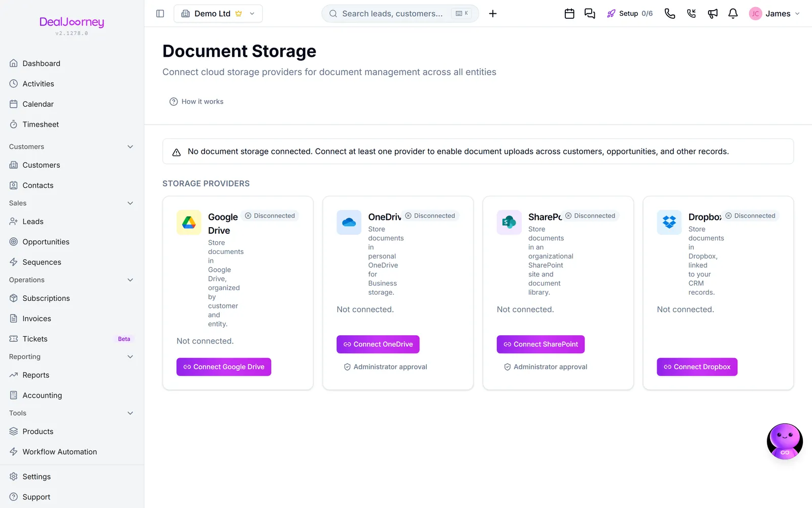Click the Beta badge beside Tickets
Viewport: 812px width, 508px height.
pos(124,339)
